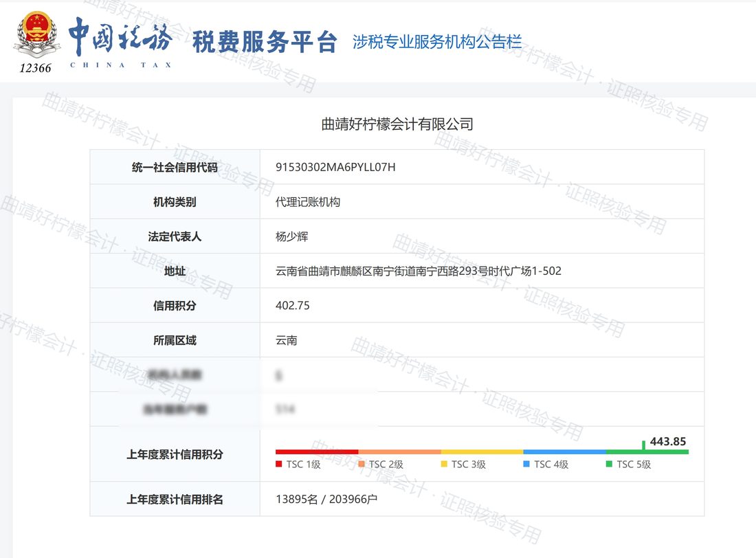756x558 pixels.
Task: Click the 统一社会信用代码 label cell
Action: pyautogui.click(x=175, y=168)
